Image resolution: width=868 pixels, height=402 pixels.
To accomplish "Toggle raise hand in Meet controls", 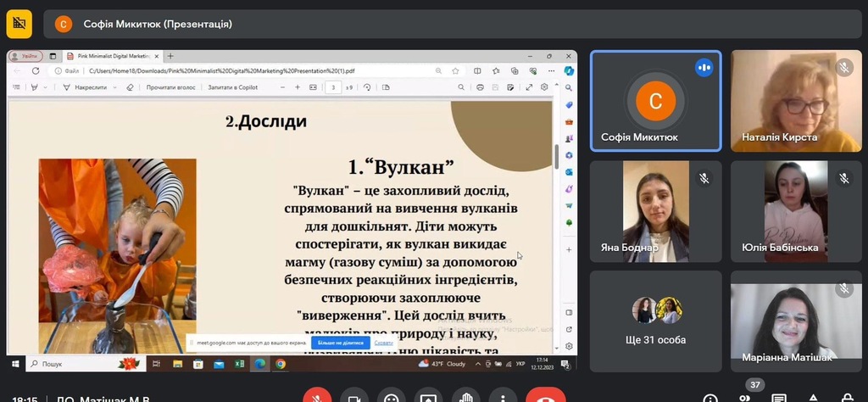I will [465, 398].
